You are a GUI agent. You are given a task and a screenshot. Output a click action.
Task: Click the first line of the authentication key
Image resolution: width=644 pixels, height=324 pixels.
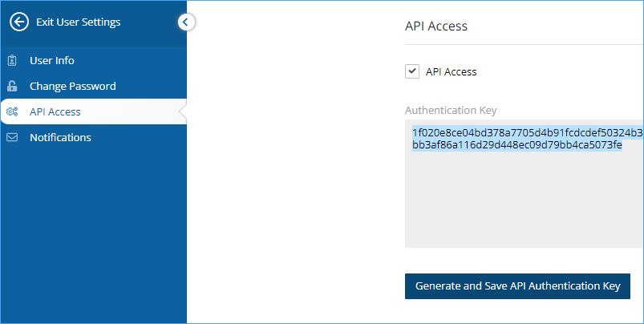[528, 132]
